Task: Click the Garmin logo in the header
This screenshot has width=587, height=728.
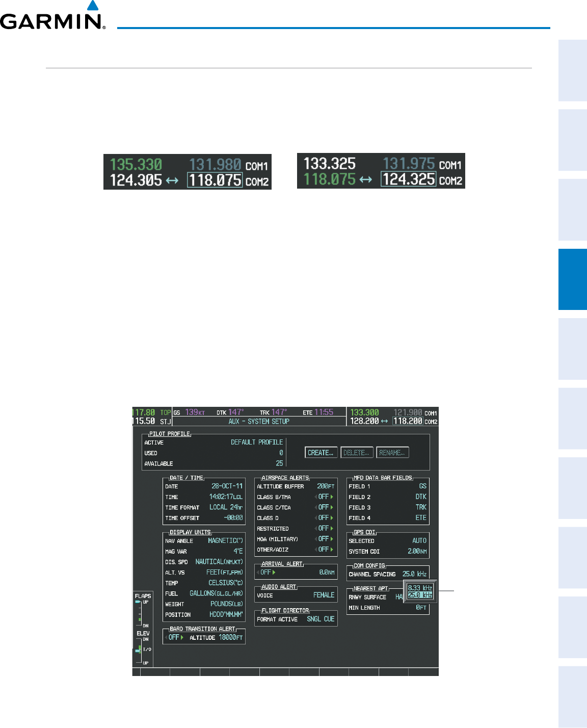Action: pos(53,15)
